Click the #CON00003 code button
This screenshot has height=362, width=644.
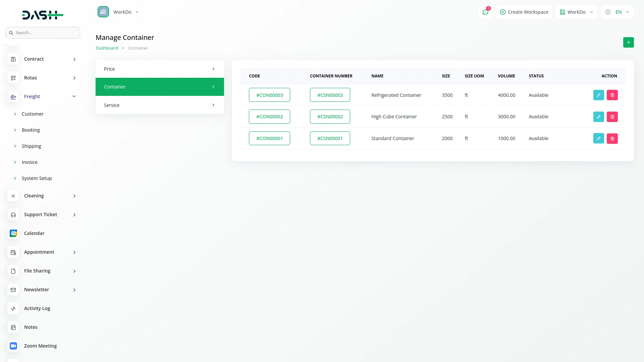[x=269, y=95]
